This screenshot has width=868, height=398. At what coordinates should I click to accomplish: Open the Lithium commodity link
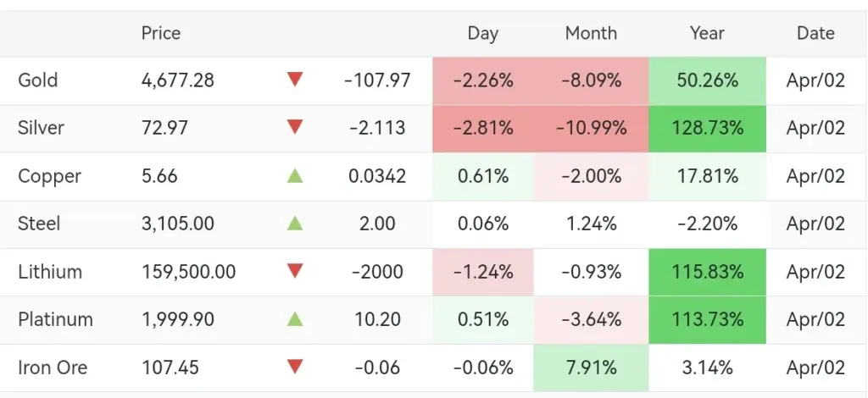coord(50,272)
